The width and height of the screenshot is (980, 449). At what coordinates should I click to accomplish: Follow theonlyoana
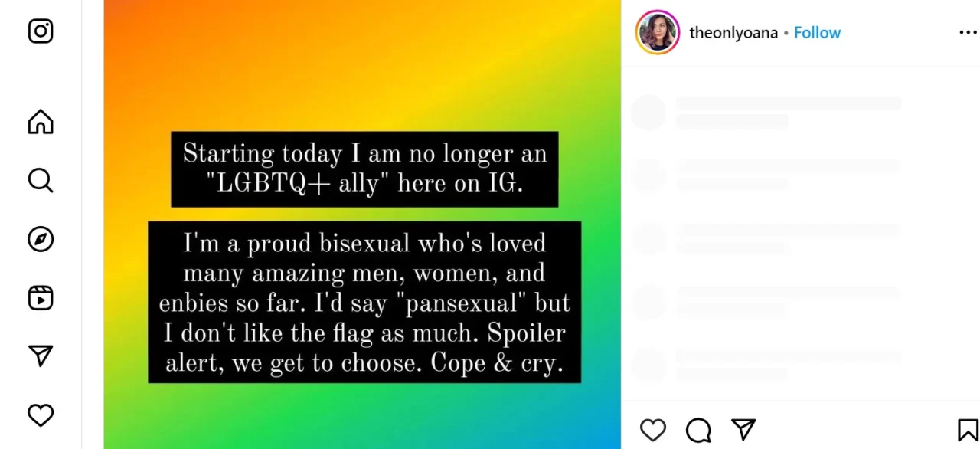coord(817,33)
